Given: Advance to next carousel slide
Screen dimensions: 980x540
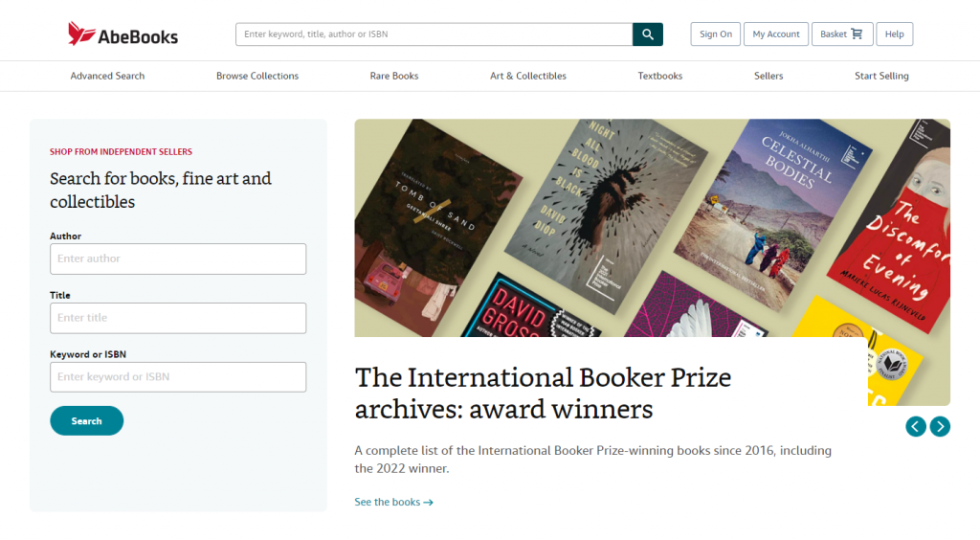Looking at the screenshot, I should pos(940,426).
